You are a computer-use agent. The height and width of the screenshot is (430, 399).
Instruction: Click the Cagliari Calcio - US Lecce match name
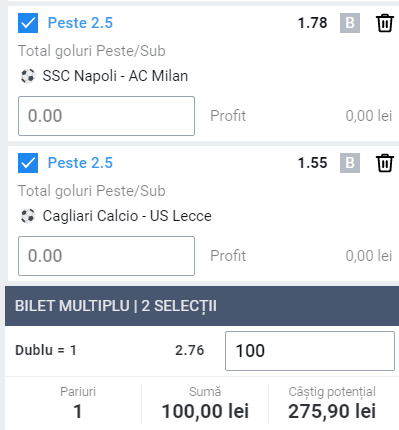coord(127,216)
